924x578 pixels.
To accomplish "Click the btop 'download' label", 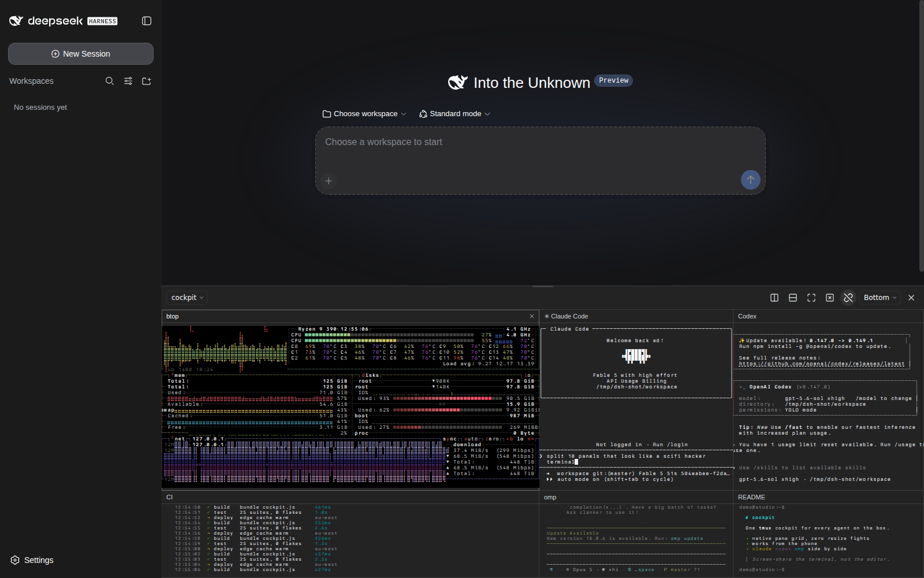I will point(467,444).
